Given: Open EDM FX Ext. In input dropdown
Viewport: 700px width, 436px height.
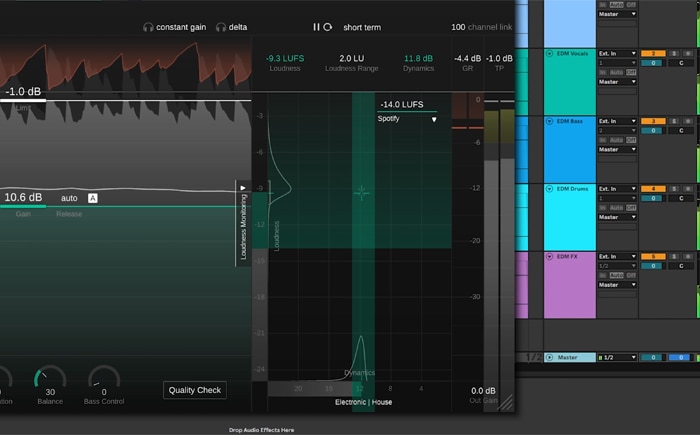Looking at the screenshot, I should pyautogui.click(x=617, y=257).
